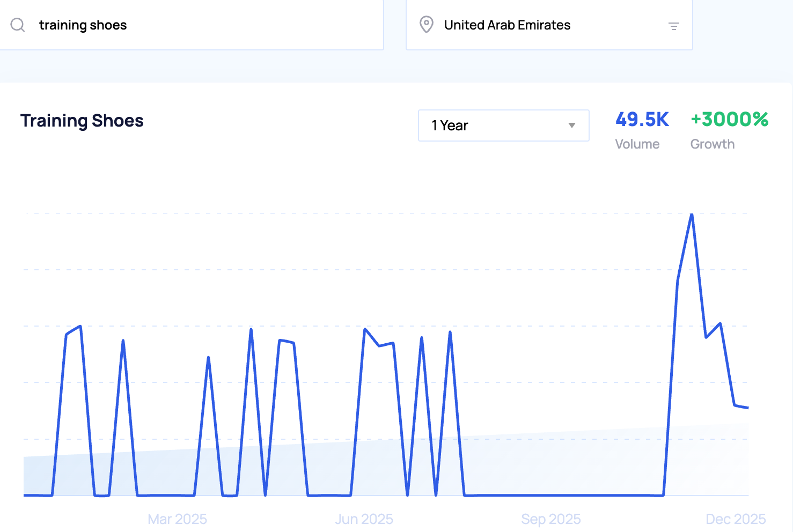Focus the "training shoes" search field
The image size is (793, 532).
[204, 25]
